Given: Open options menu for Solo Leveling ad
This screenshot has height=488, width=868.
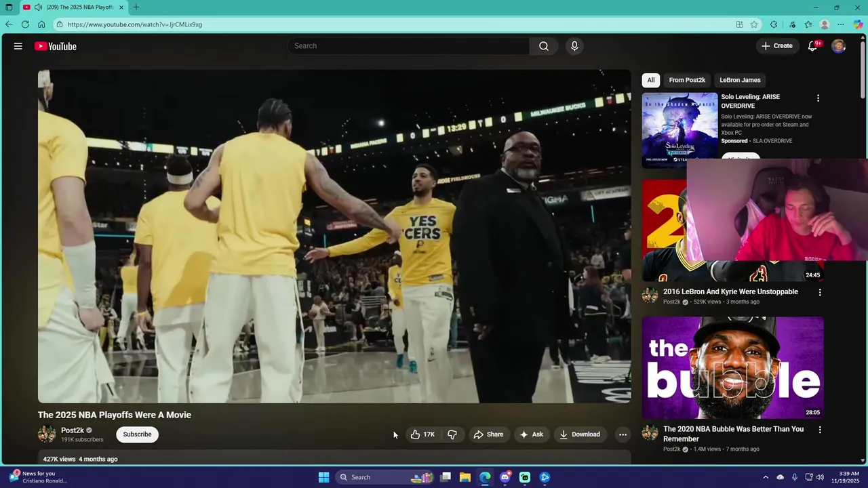Looking at the screenshot, I should [818, 98].
